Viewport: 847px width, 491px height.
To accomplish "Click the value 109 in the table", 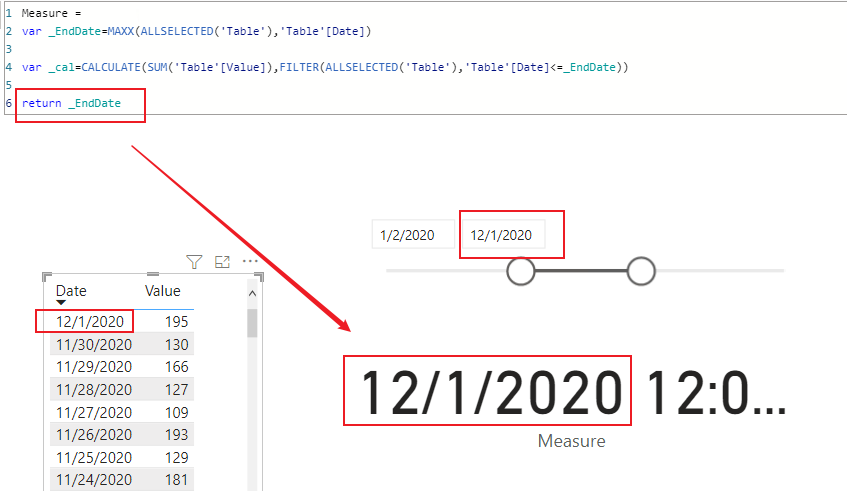I will point(177,412).
